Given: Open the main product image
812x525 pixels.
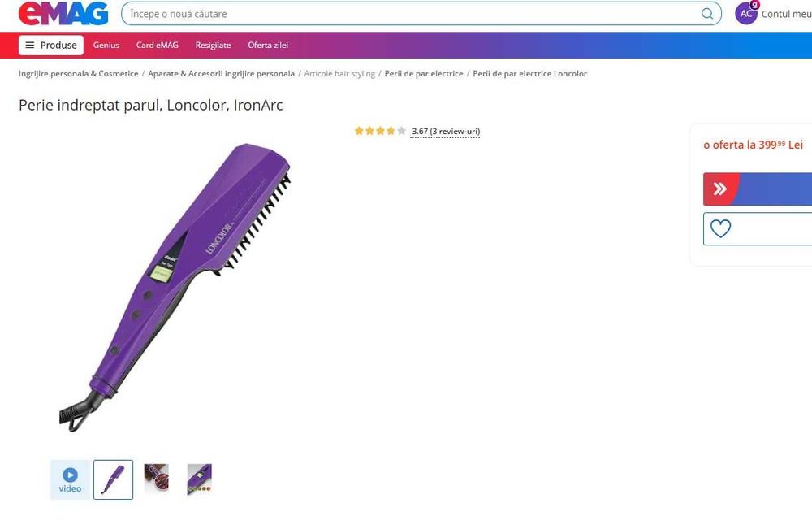Looking at the screenshot, I should click(x=176, y=288).
